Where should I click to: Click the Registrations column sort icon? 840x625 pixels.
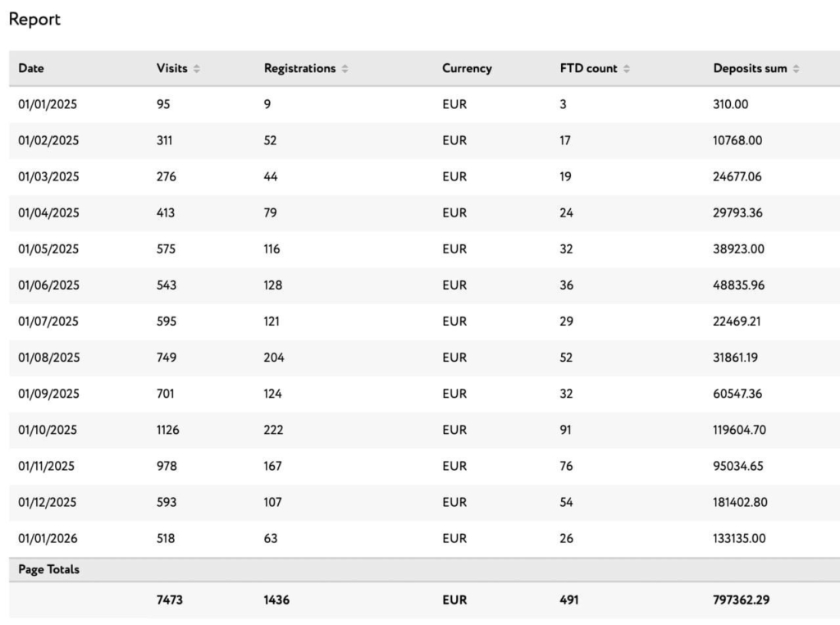(345, 69)
